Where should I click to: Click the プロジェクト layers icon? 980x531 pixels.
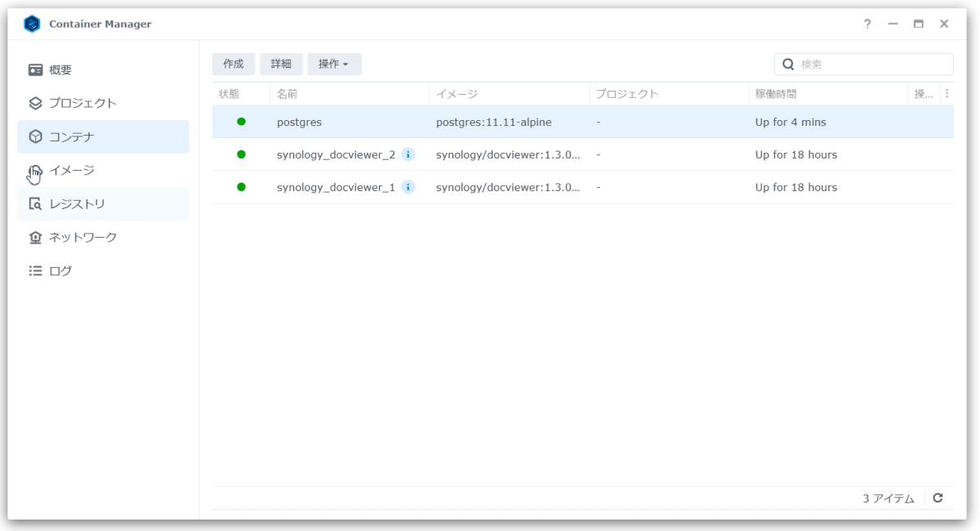point(35,104)
